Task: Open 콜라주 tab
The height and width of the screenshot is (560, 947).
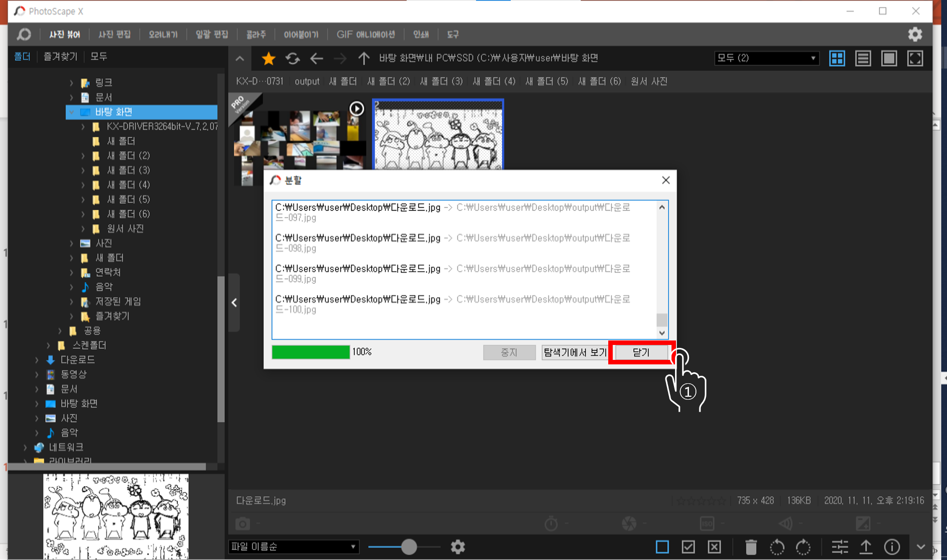Action: click(x=256, y=34)
